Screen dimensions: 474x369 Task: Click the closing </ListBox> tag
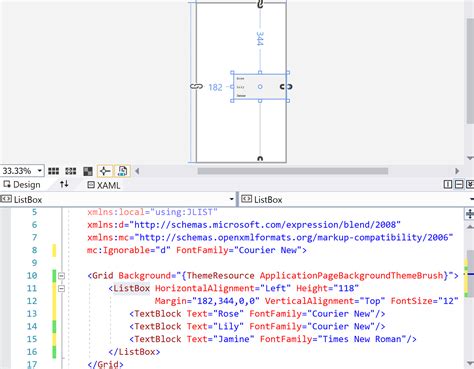click(134, 352)
